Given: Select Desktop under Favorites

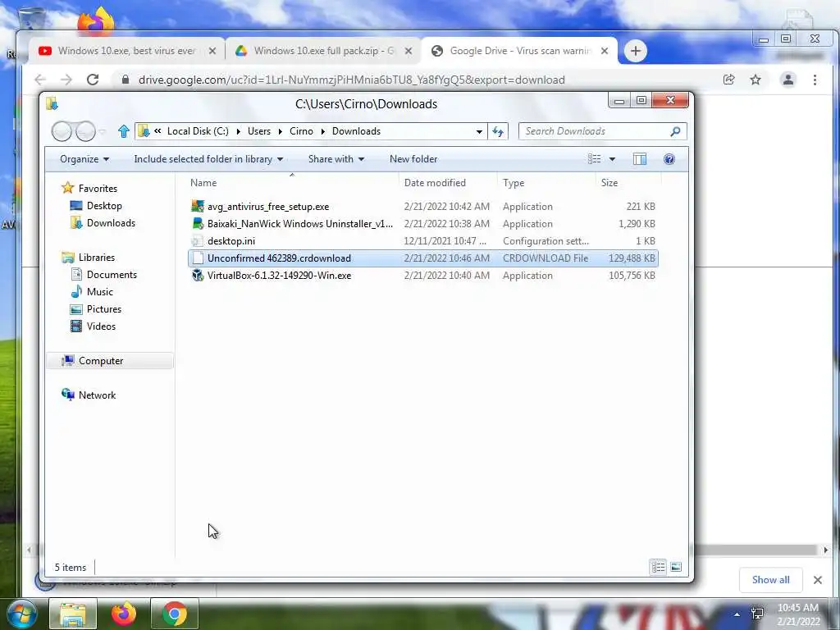Looking at the screenshot, I should click(104, 206).
